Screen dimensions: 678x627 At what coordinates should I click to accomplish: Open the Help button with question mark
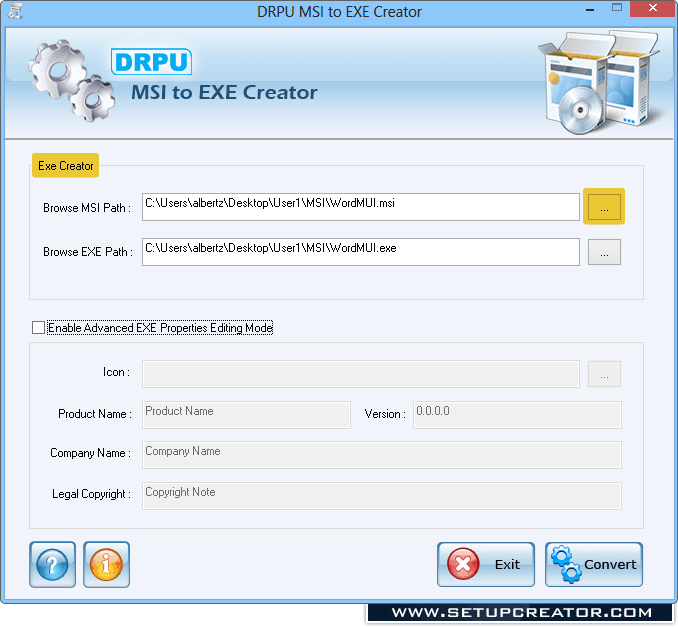[52, 564]
